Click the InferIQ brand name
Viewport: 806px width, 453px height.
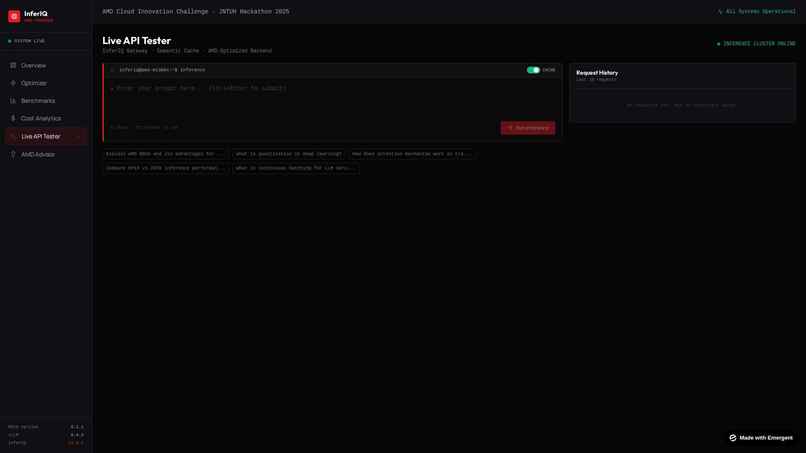tap(35, 14)
